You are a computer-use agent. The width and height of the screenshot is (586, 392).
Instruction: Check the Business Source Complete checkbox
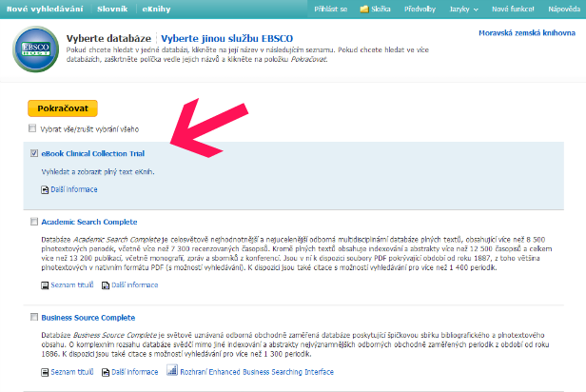(x=34, y=317)
